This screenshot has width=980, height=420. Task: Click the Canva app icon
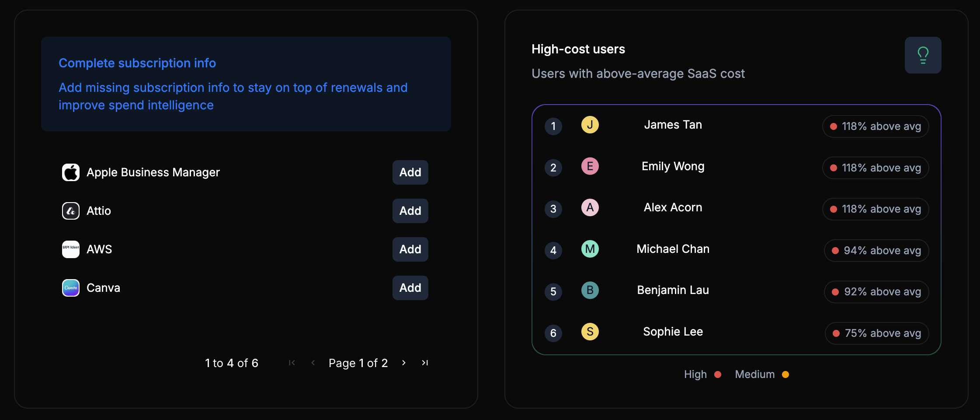click(71, 287)
